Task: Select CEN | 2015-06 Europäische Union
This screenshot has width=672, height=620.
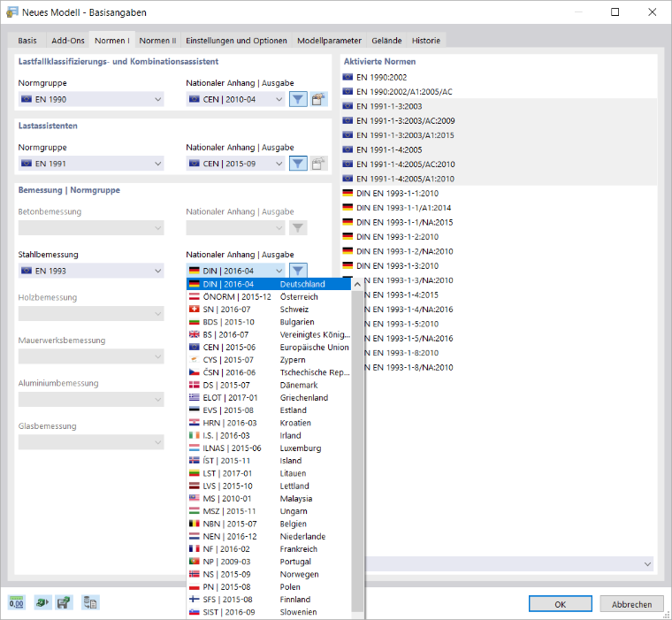Action: (269, 348)
